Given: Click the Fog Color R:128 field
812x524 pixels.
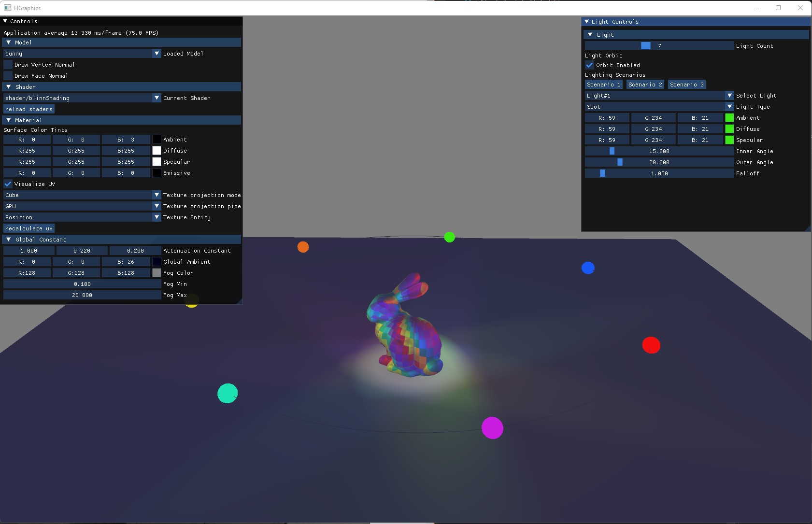Looking at the screenshot, I should (27, 273).
